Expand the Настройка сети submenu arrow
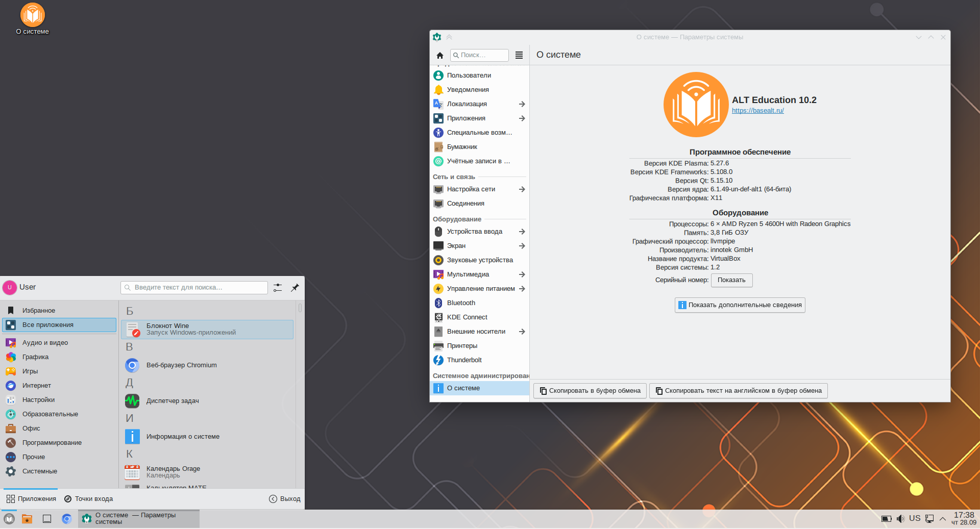The width and height of the screenshot is (980, 529). (522, 189)
